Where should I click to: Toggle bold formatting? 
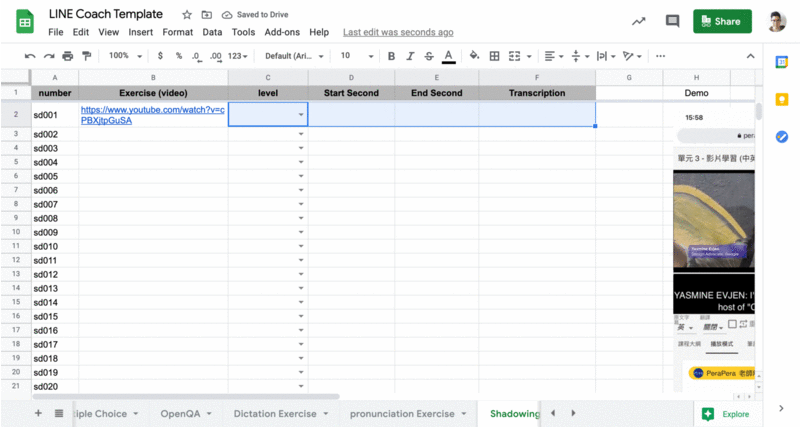pos(391,56)
